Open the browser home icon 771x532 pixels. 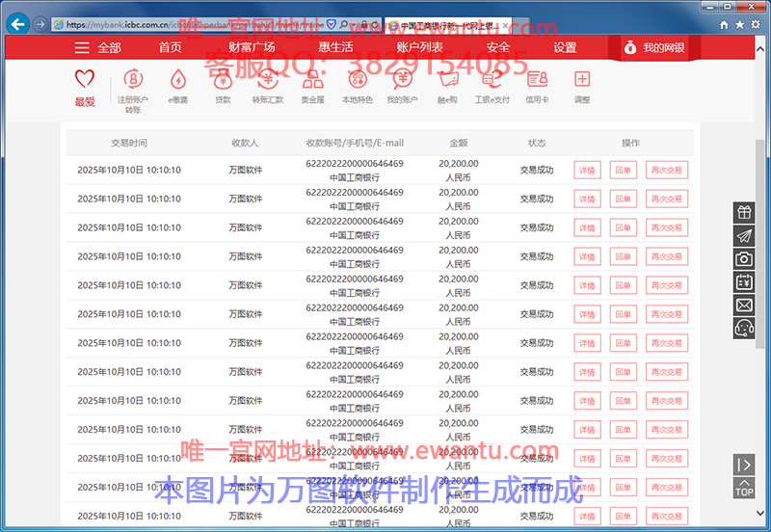724,25
